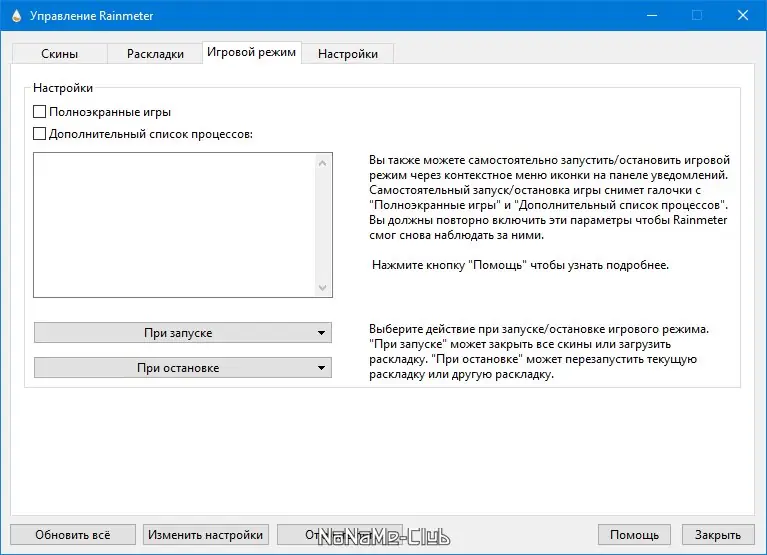Click the process list scroll down arrow
Screen dimensions: 767x555
click(322, 288)
